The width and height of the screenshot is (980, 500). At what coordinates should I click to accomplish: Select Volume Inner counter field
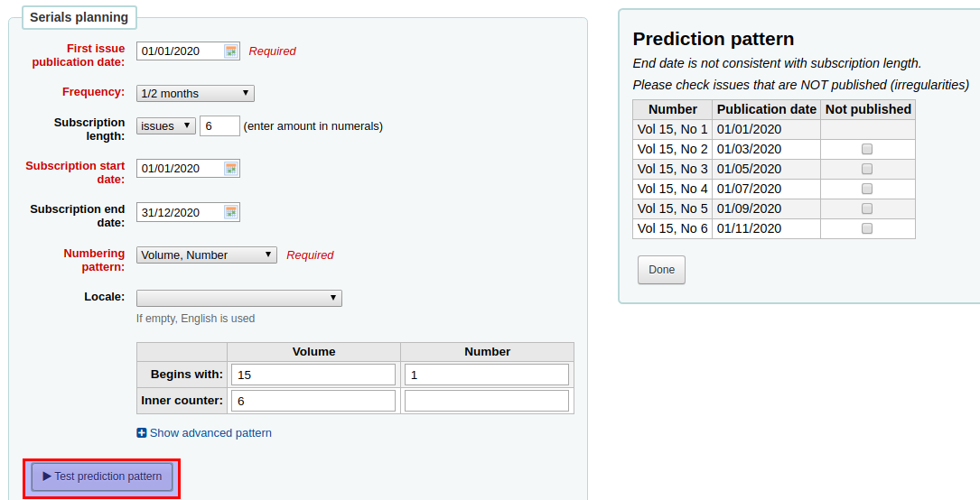(313, 401)
